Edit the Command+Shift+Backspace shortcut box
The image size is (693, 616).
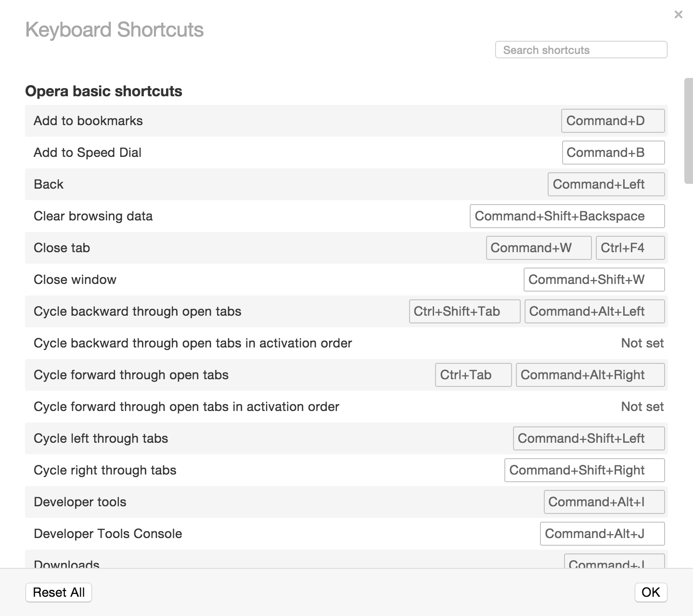[x=567, y=216]
